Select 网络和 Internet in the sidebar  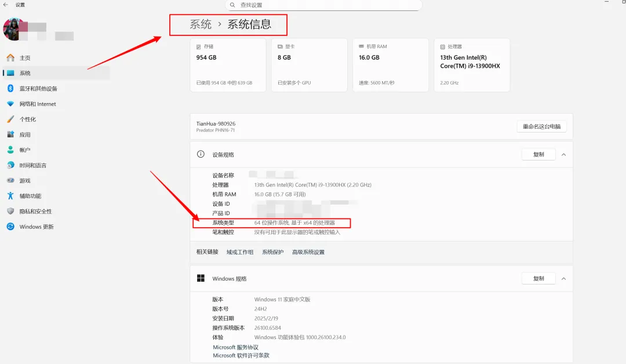[x=56, y=104]
